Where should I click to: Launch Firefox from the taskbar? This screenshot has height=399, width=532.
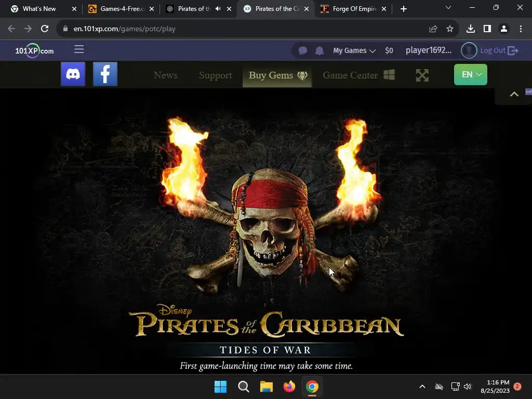click(289, 387)
